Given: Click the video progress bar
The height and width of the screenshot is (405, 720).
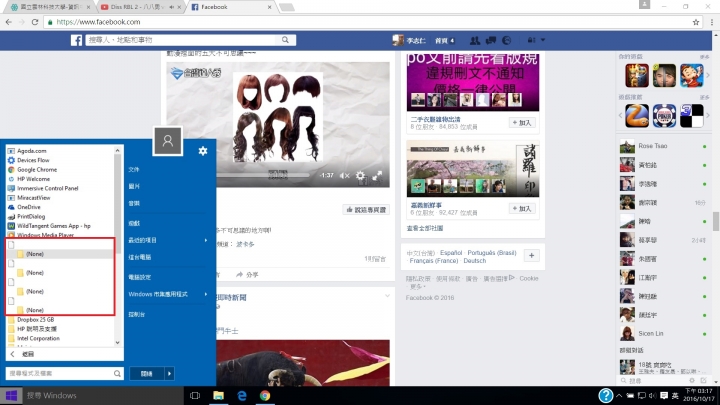Looking at the screenshot, I should (263, 175).
